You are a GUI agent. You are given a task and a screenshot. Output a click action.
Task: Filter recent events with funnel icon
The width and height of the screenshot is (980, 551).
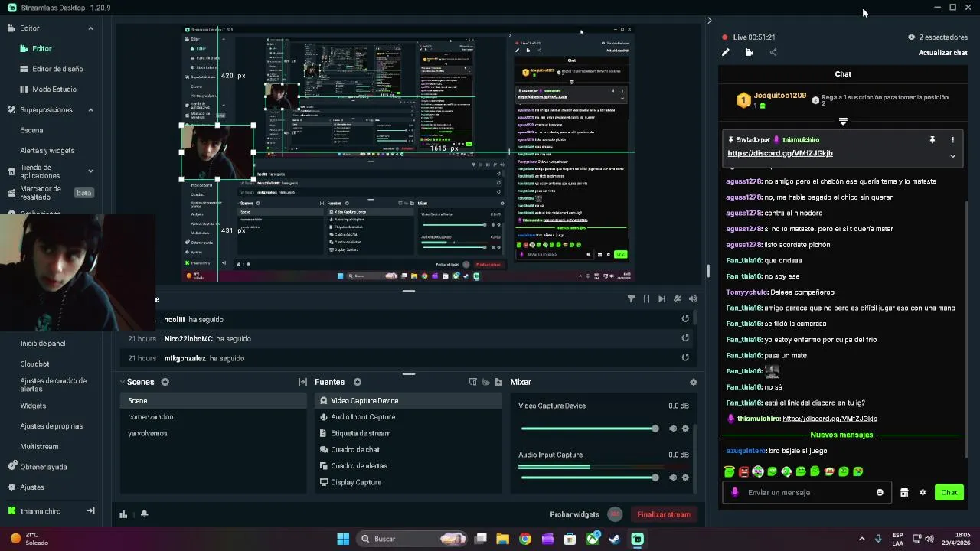(x=631, y=299)
